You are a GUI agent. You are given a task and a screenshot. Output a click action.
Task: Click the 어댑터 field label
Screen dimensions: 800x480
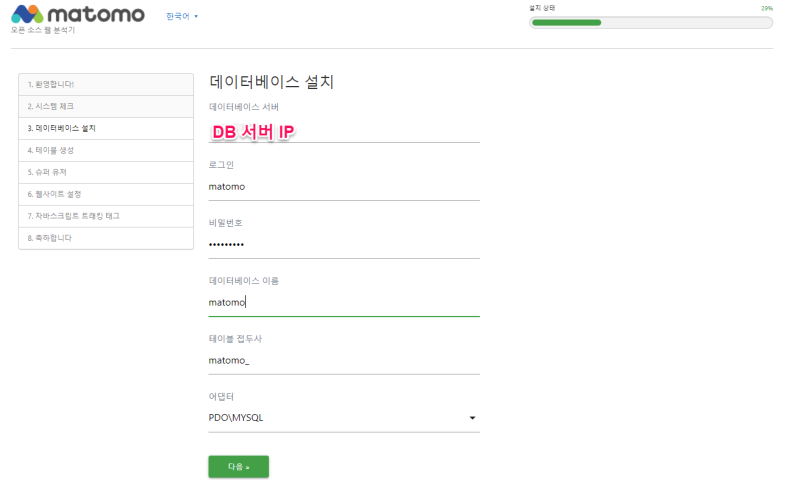pyautogui.click(x=221, y=397)
